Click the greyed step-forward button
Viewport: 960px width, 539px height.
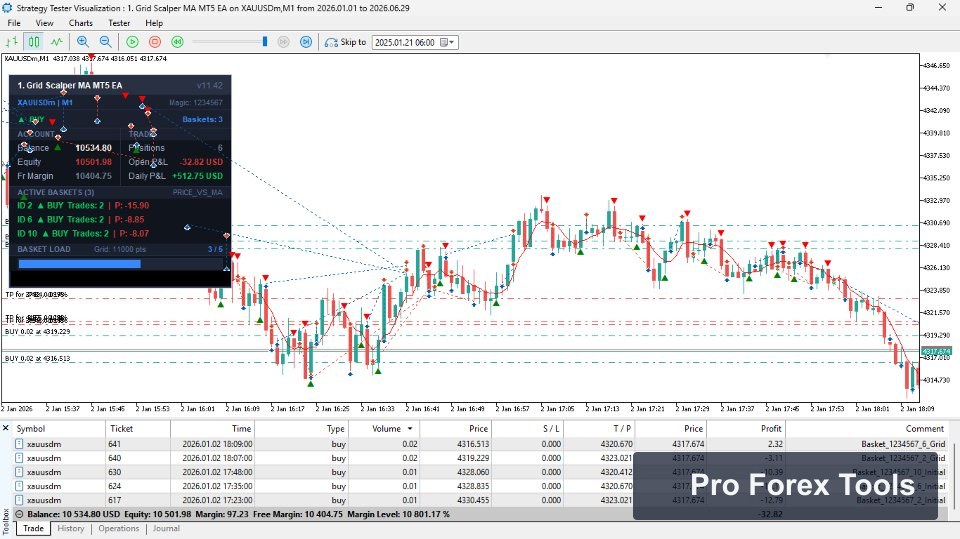(283, 42)
